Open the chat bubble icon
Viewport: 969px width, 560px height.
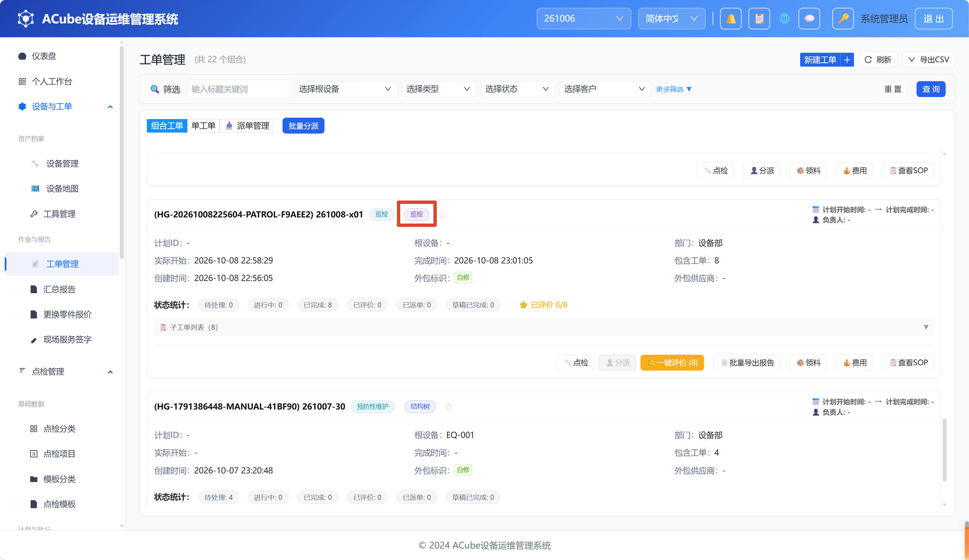(809, 19)
